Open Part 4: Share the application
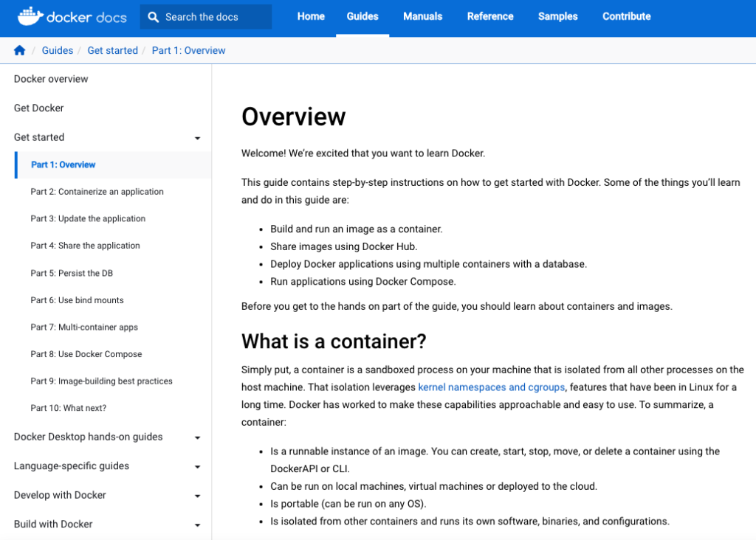 click(86, 246)
